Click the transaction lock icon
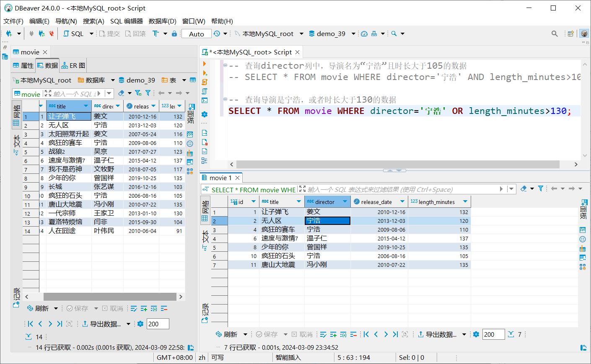This screenshot has height=364, width=591. click(x=174, y=34)
